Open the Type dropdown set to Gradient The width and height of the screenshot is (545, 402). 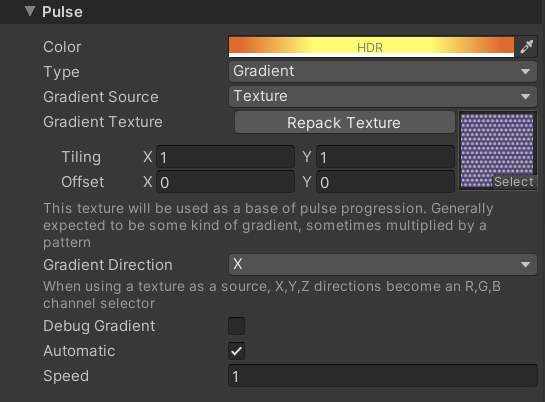(x=383, y=72)
